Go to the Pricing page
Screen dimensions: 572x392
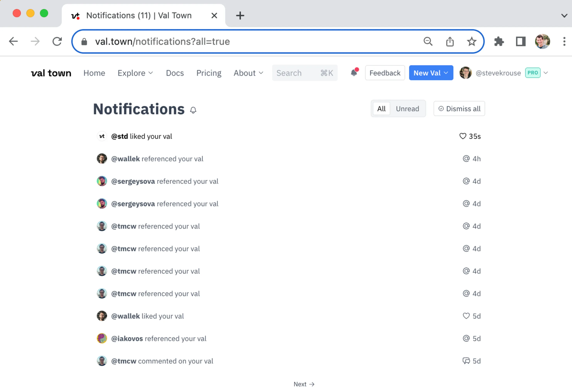click(208, 73)
